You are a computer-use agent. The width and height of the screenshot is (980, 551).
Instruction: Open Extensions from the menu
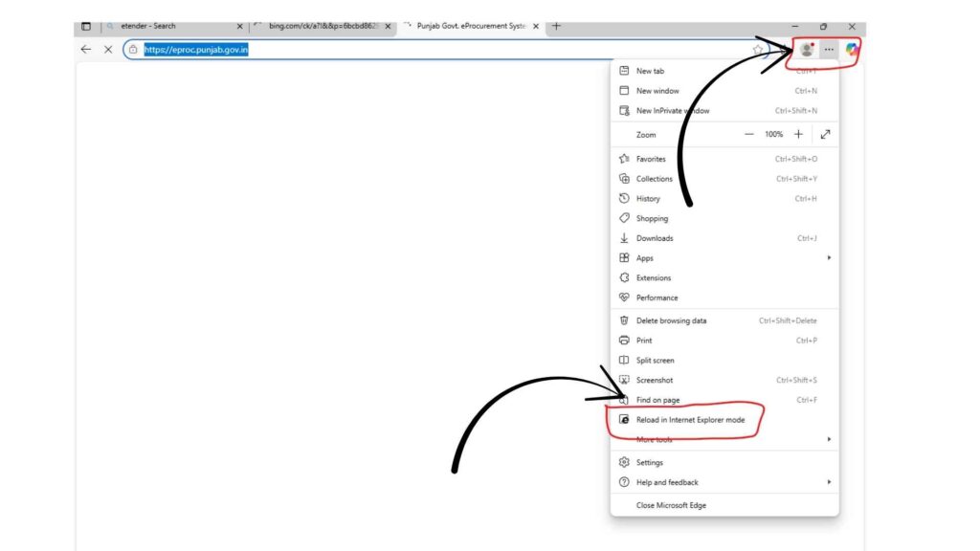coord(724,278)
